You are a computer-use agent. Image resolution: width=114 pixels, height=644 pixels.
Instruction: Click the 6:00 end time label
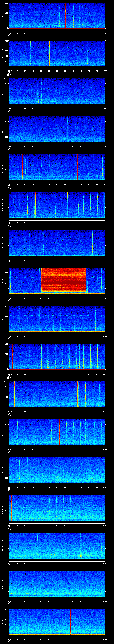tap(105, 184)
